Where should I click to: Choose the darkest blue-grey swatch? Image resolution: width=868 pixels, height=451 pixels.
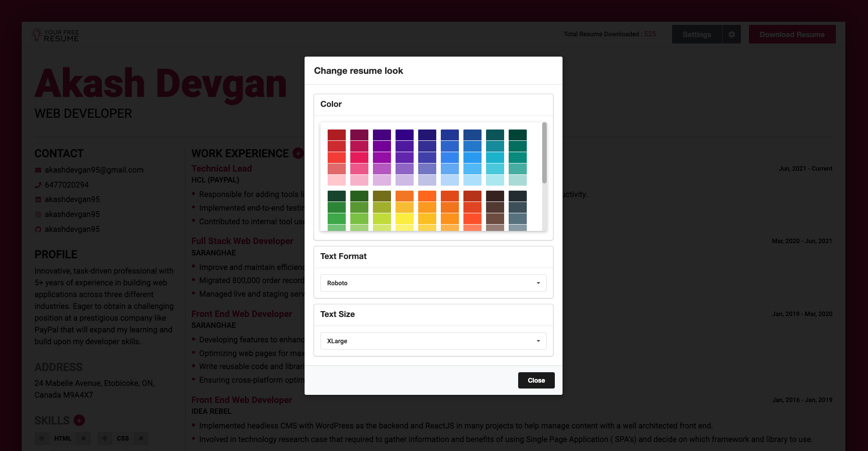[518, 196]
